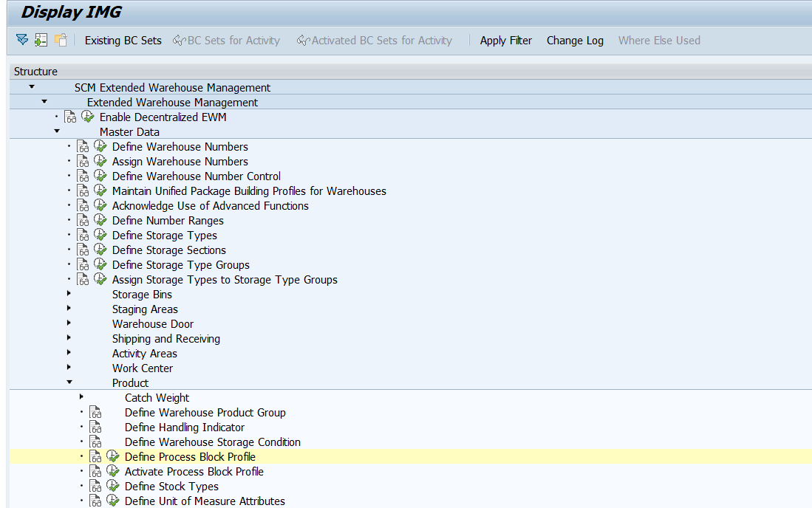Open documentation icon for Define Handling Indicator
This screenshot has height=508, width=812.
pyautogui.click(x=95, y=428)
